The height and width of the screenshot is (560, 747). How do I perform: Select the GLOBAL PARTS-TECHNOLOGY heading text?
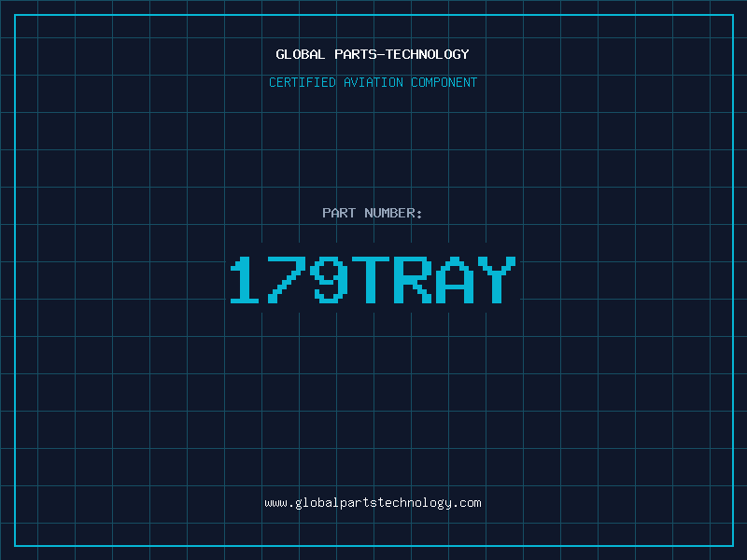[x=373, y=54]
